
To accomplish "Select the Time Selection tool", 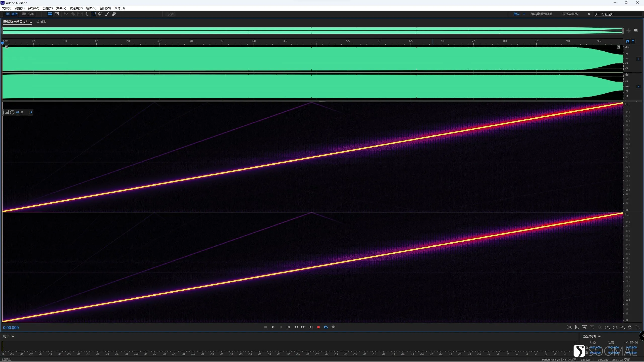I will tap(87, 14).
